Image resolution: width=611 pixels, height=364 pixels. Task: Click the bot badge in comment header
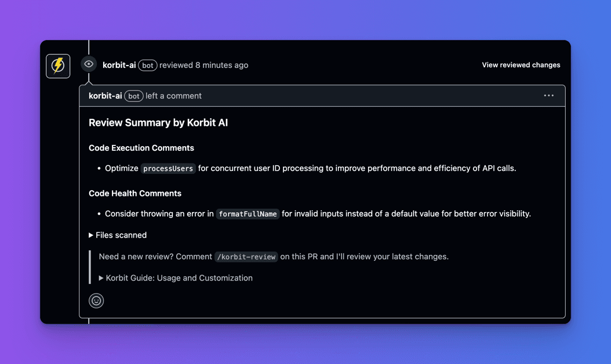(x=134, y=96)
